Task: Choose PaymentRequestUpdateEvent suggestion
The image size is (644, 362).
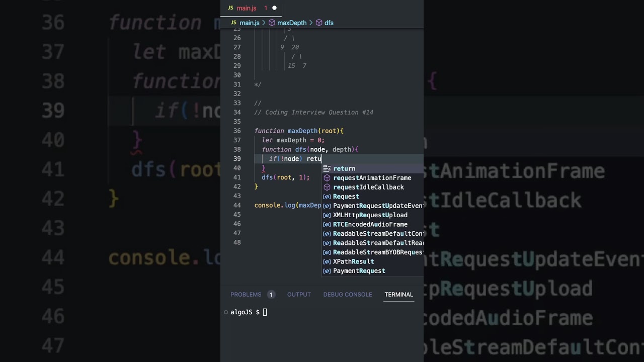Action: (x=373, y=206)
